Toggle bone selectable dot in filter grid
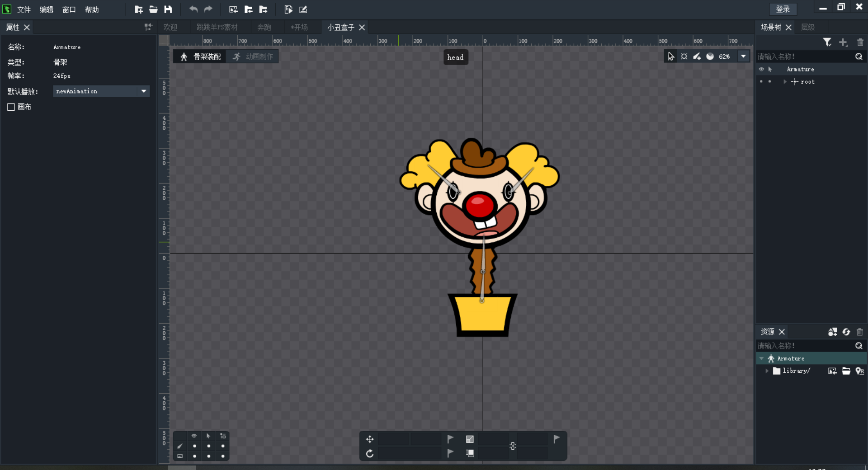Image resolution: width=868 pixels, height=470 pixels. 208,446
